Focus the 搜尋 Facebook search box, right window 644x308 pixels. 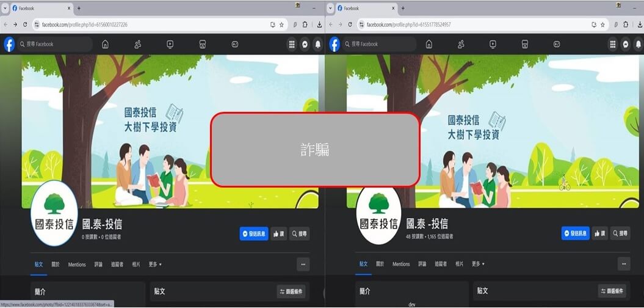click(x=380, y=45)
